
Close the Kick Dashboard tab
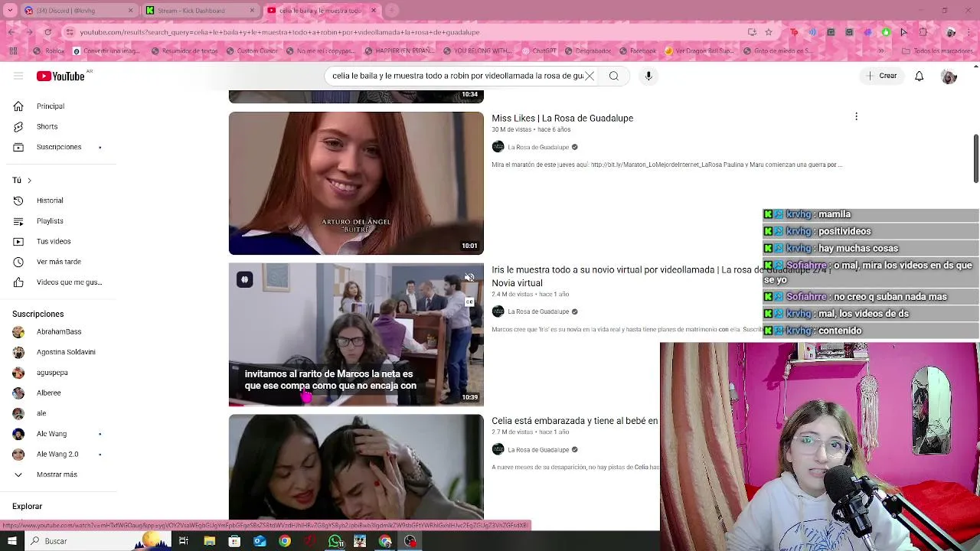[252, 11]
